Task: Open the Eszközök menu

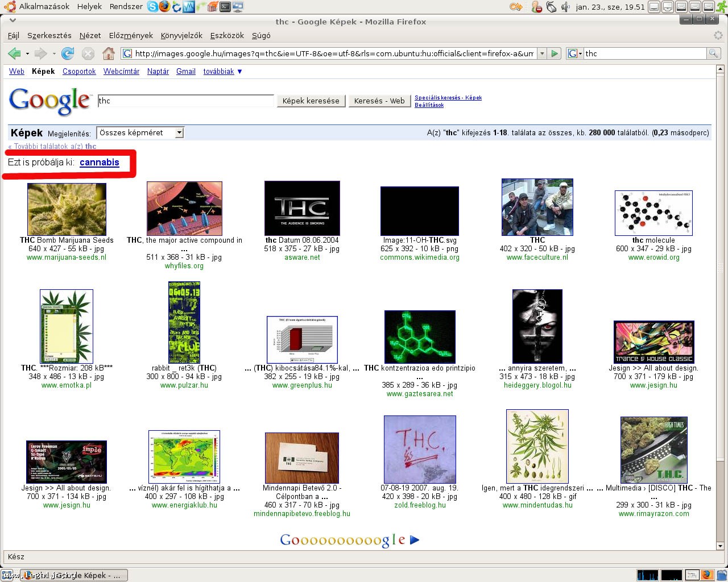Action: [227, 35]
